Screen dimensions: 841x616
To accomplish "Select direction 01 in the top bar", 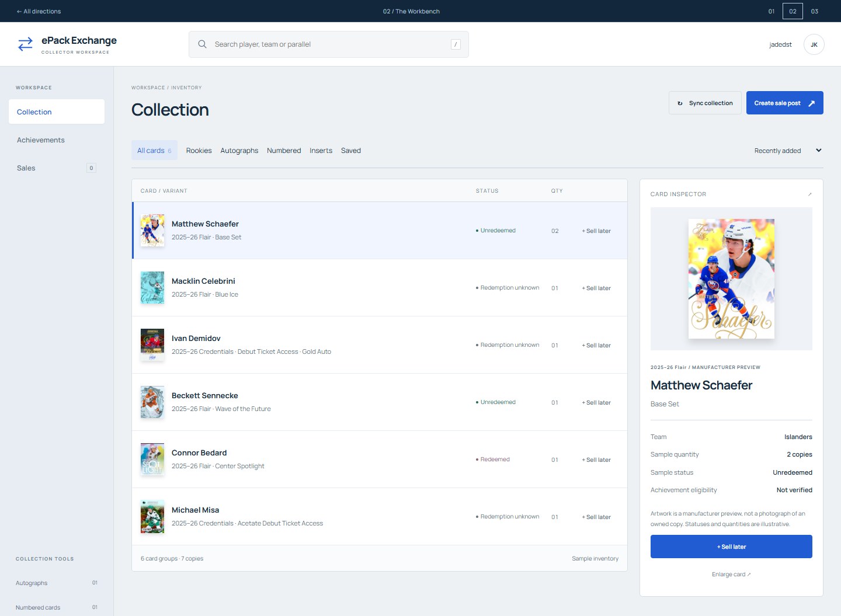I will 772,11.
